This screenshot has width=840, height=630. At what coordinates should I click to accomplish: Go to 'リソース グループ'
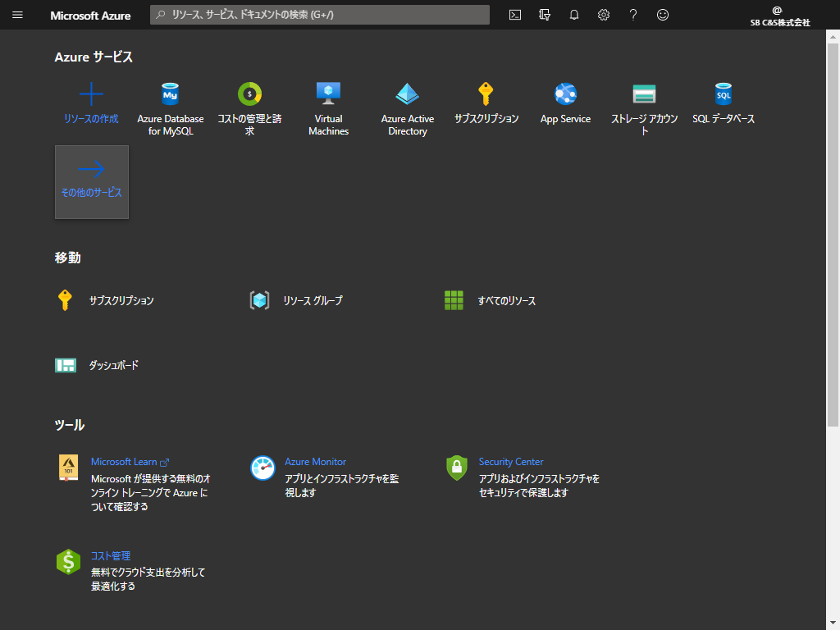click(x=313, y=300)
